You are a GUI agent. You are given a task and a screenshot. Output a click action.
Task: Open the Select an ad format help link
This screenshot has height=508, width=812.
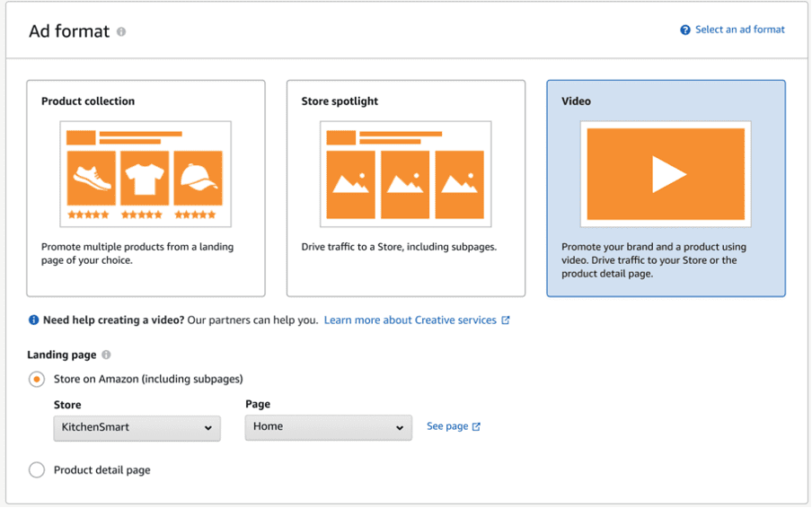[739, 30]
